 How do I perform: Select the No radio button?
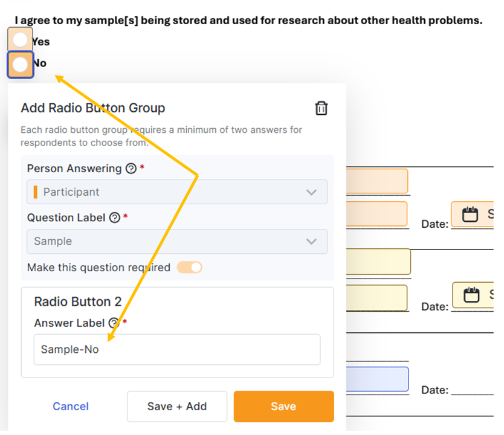tap(21, 64)
